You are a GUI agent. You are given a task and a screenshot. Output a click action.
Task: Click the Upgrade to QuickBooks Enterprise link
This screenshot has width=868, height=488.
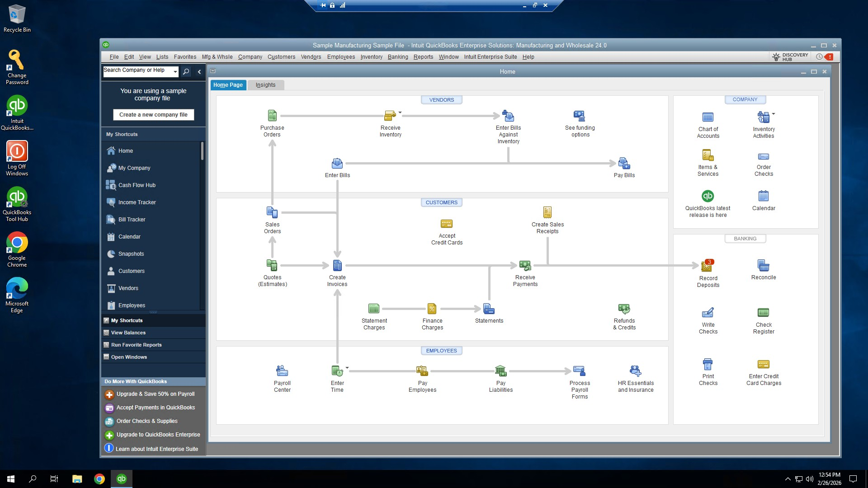[x=158, y=435]
